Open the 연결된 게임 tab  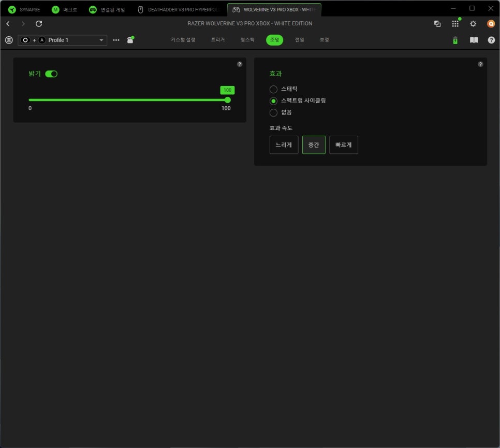click(107, 9)
